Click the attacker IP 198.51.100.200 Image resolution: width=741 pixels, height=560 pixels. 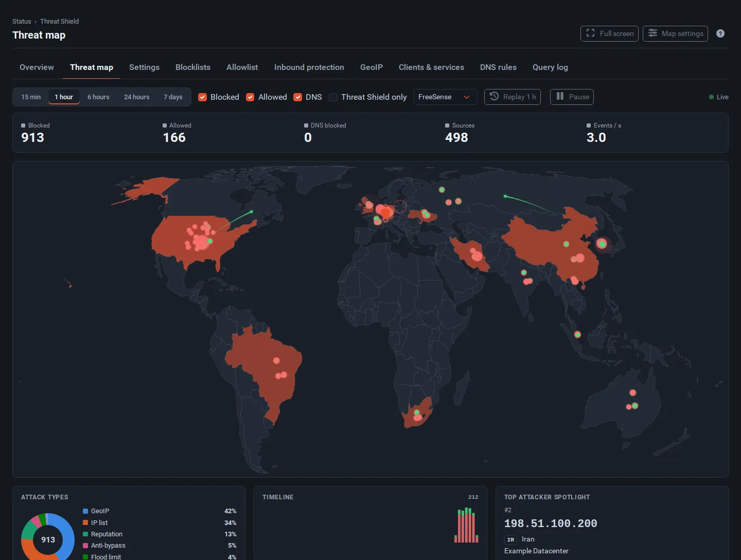[551, 523]
